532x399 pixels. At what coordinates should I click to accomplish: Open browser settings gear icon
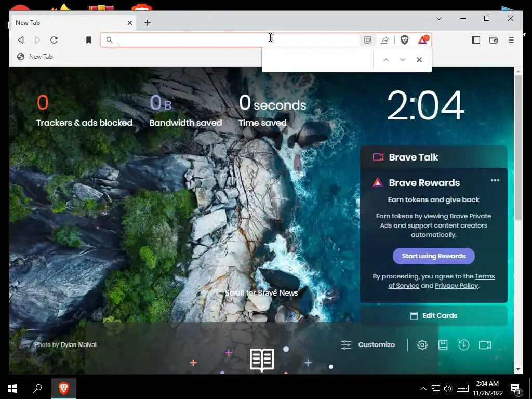[422, 345]
